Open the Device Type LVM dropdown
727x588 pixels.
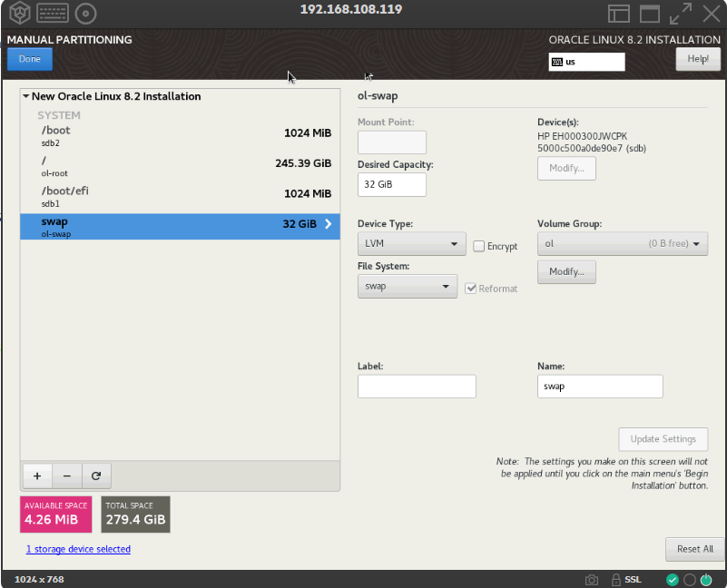(x=412, y=244)
